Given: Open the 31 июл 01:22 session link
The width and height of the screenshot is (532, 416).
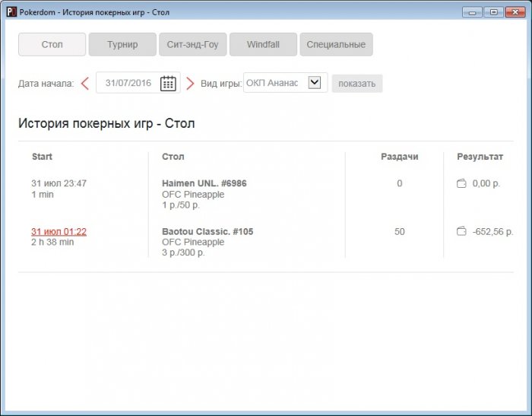Looking at the screenshot, I should pyautogui.click(x=59, y=231).
